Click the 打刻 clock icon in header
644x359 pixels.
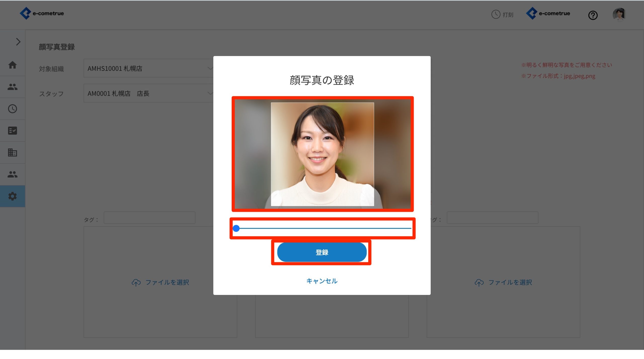click(x=496, y=14)
